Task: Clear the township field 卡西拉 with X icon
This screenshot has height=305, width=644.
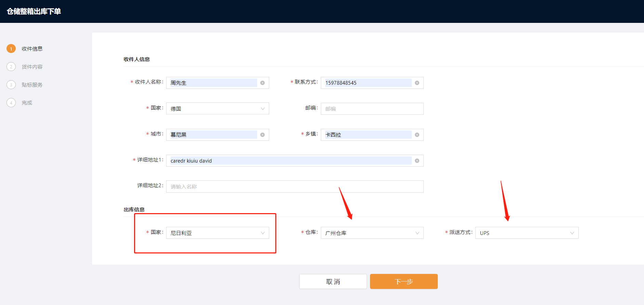Action: tap(417, 135)
